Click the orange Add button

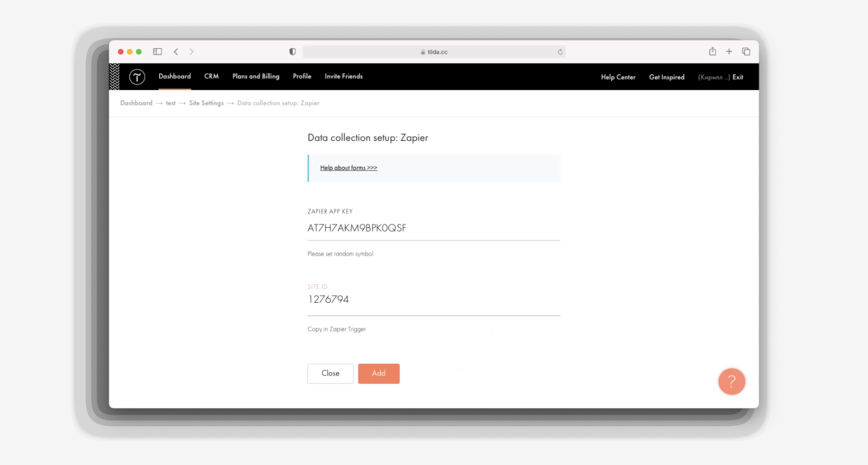[379, 374]
